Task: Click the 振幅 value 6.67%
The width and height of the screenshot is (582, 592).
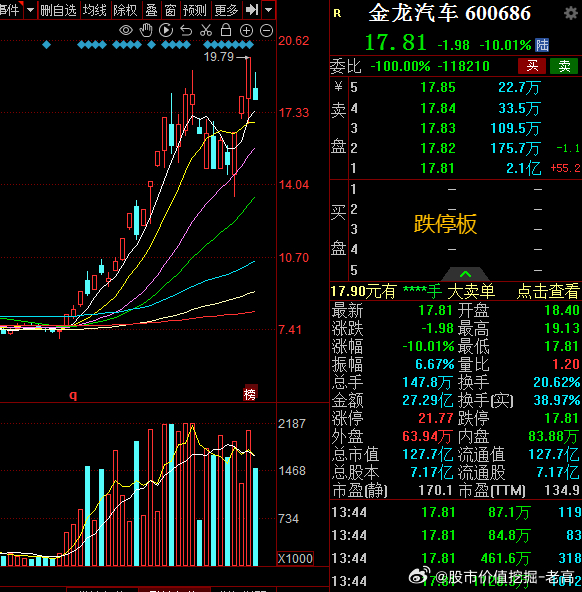Action: [x=434, y=364]
